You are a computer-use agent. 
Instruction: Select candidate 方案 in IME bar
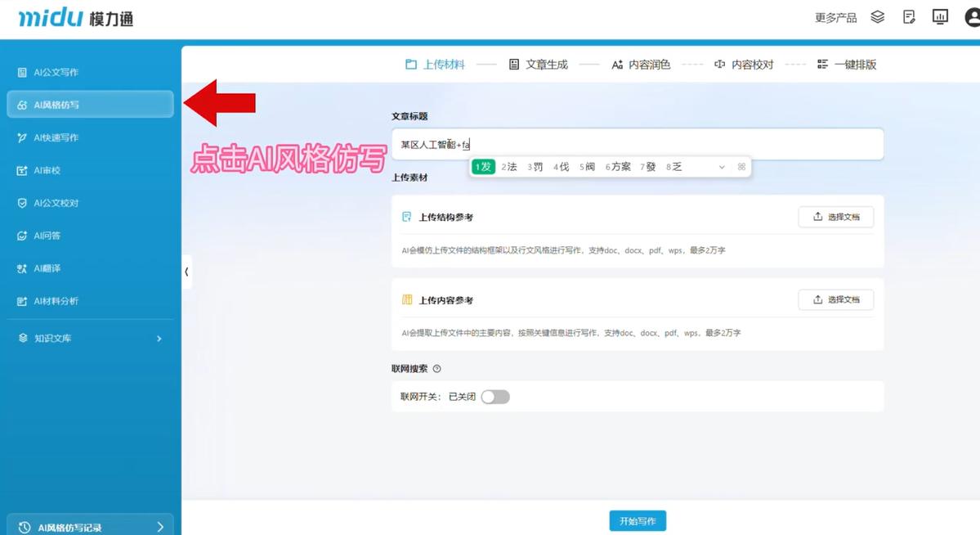618,167
